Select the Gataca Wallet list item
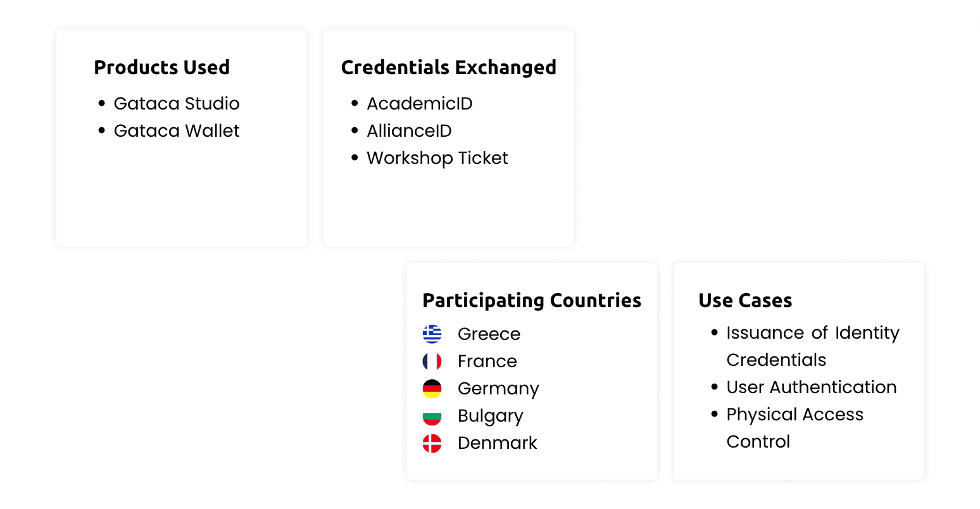The width and height of the screenshot is (980, 509). point(177,131)
